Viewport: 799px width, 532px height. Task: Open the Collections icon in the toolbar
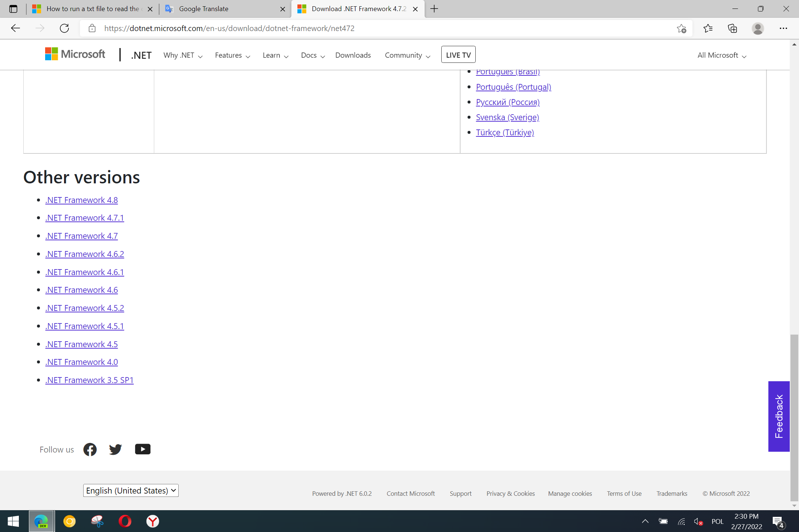732,28
